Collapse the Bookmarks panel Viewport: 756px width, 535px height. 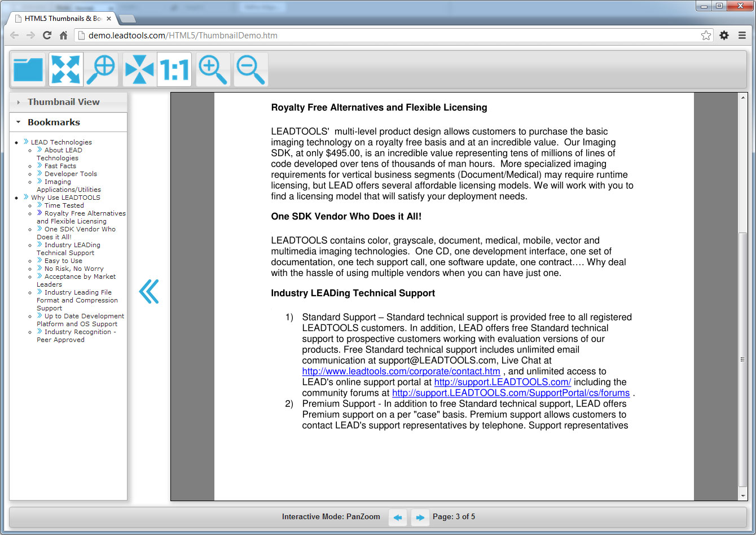point(68,122)
